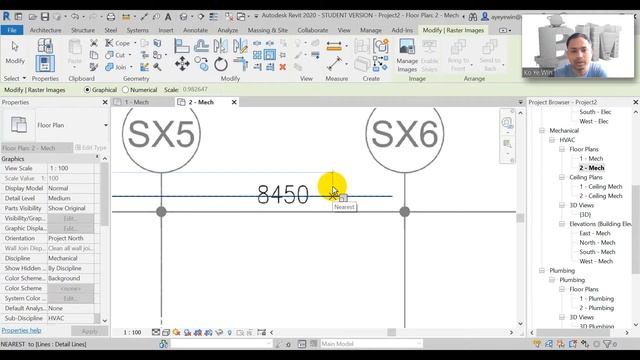
Task: Click the Offset tool icon
Action: (x=201, y=45)
